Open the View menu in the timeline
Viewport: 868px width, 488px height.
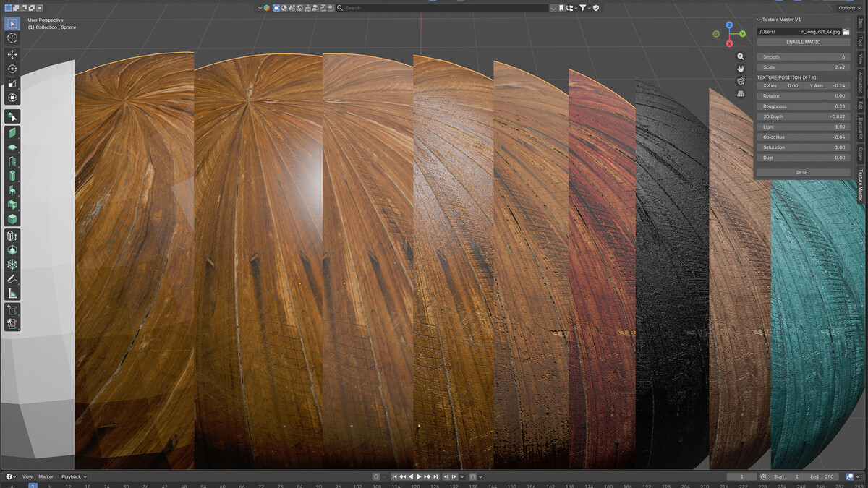click(x=27, y=476)
